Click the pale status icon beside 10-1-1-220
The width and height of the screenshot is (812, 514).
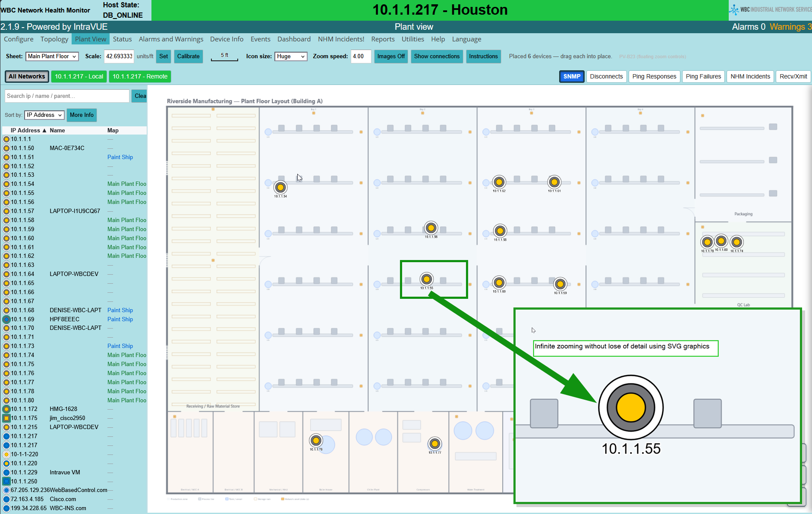coord(6,454)
